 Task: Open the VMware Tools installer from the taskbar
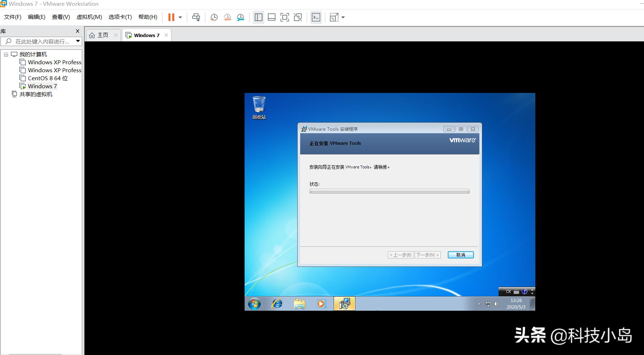[x=344, y=303]
